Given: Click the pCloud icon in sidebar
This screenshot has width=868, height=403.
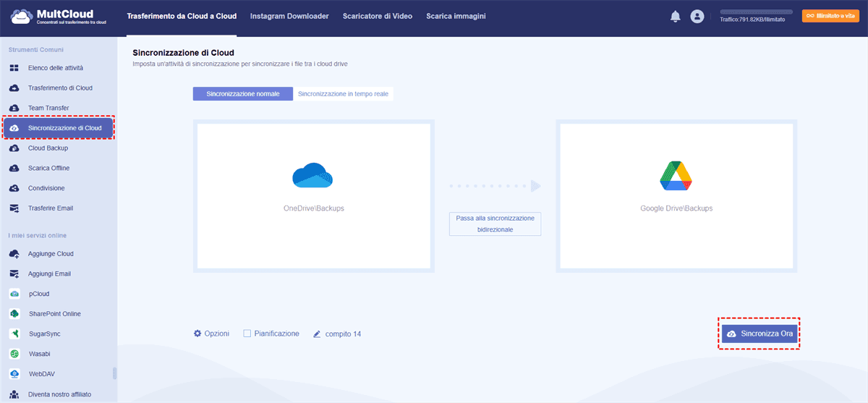Looking at the screenshot, I should [14, 294].
